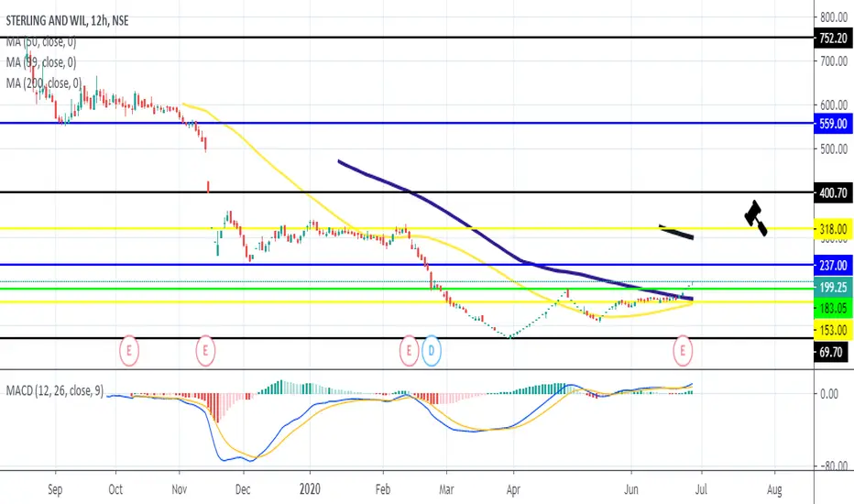Viewport: 854px width, 504px height.
Task: Click the 2020 label on time axis
Action: tap(310, 489)
